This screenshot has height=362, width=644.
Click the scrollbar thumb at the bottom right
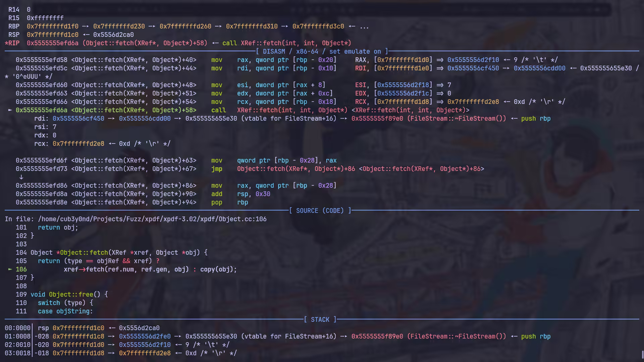(x=642, y=354)
